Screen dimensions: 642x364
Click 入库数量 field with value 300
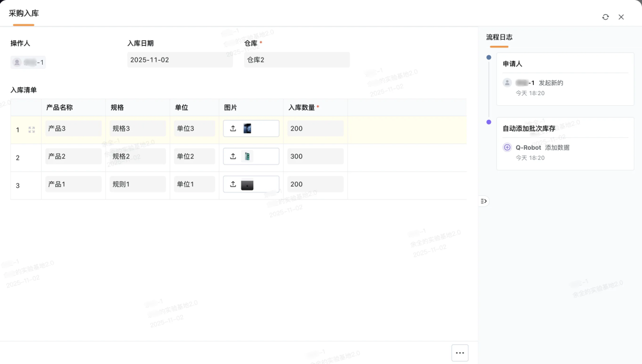[315, 157]
